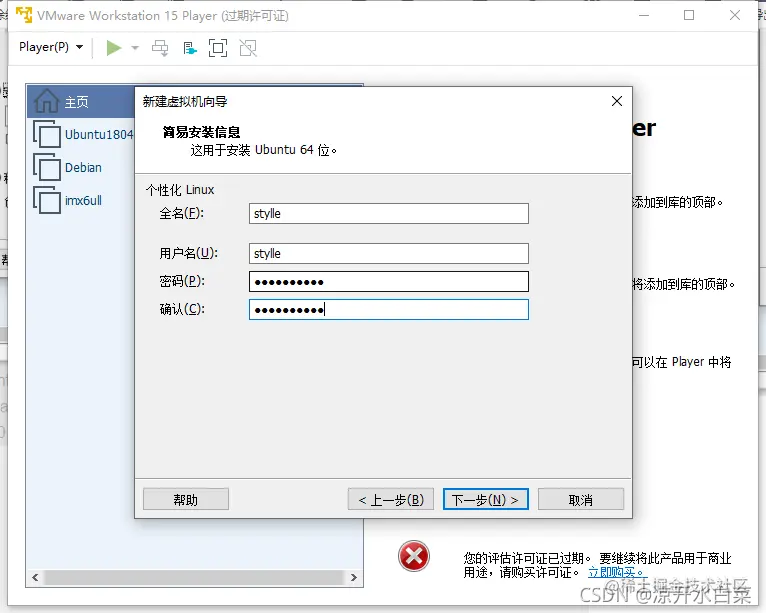Expand the power options dropdown arrow
The height and width of the screenshot is (613, 766).
click(x=135, y=48)
